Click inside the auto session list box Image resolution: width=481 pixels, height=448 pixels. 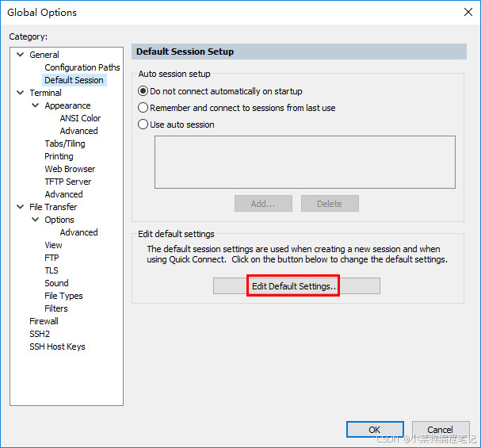point(305,162)
